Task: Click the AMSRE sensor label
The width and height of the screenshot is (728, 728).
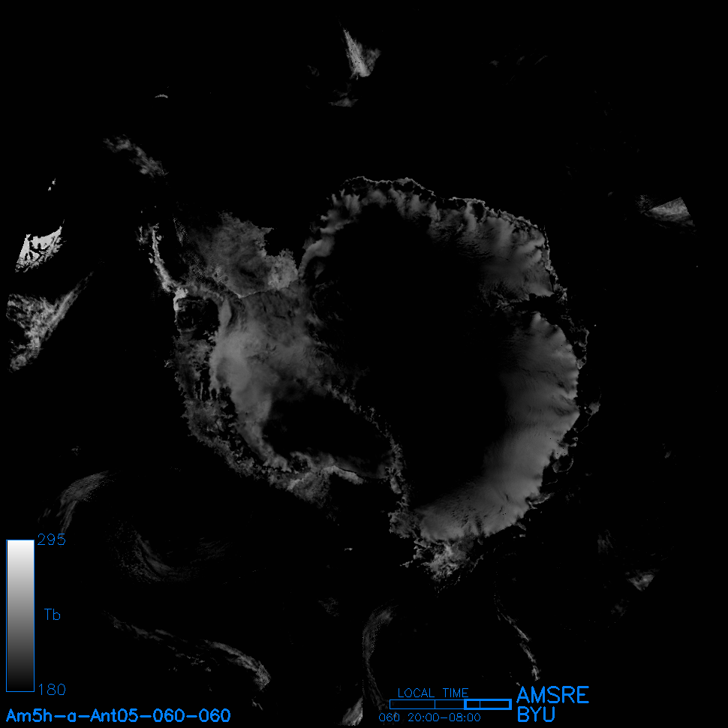Action: [x=552, y=695]
